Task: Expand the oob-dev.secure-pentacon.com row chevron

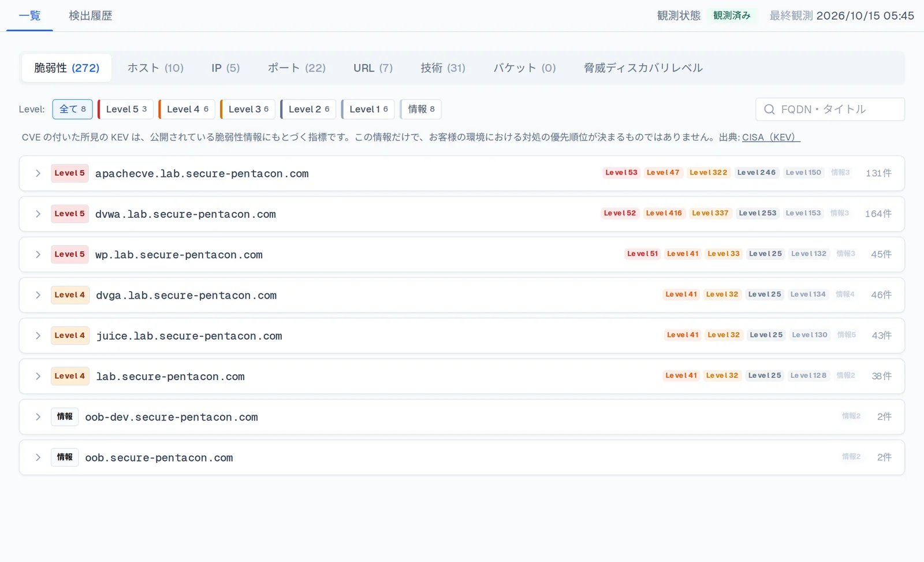Action: pos(38,416)
